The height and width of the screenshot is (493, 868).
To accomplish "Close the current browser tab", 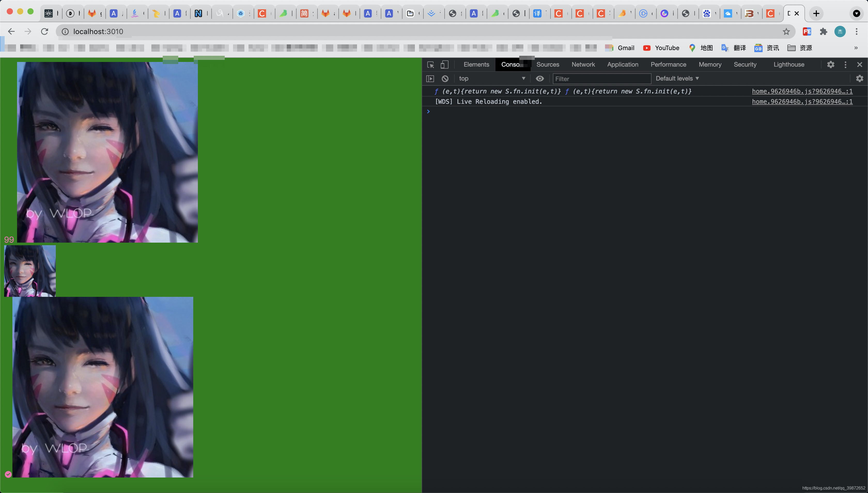I will tap(797, 13).
